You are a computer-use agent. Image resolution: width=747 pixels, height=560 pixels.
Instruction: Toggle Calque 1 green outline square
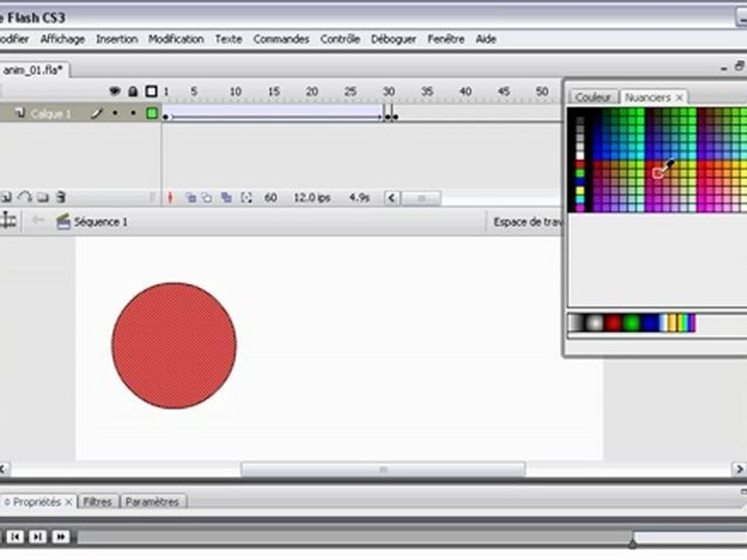[152, 114]
